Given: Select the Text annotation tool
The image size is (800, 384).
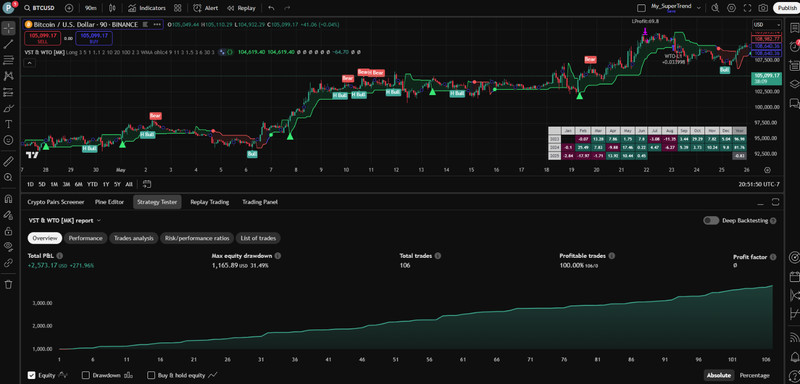Looking at the screenshot, I should 8,124.
